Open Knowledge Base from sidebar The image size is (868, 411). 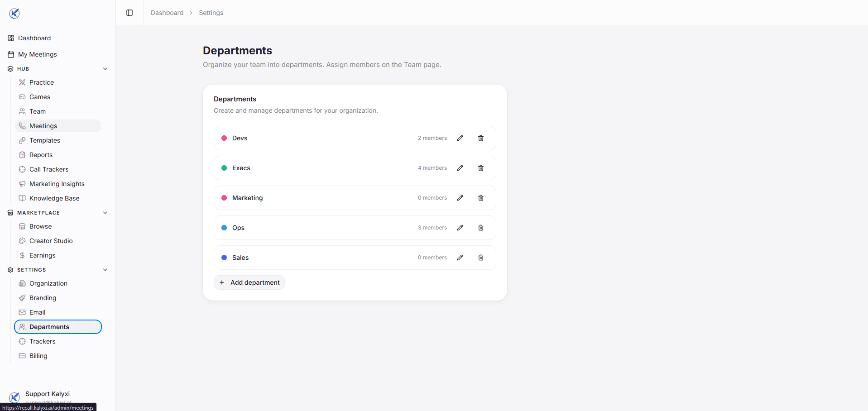(x=54, y=198)
